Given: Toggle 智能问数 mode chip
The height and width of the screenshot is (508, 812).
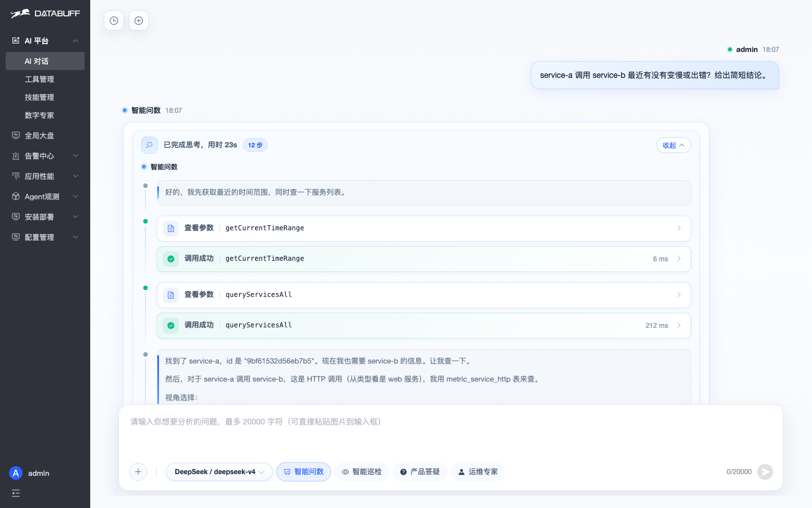Looking at the screenshot, I should coord(303,472).
